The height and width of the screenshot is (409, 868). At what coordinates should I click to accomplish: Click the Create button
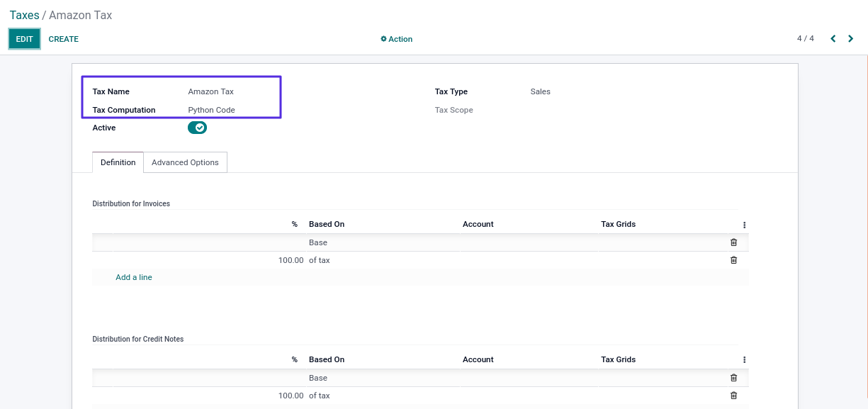[x=64, y=39]
